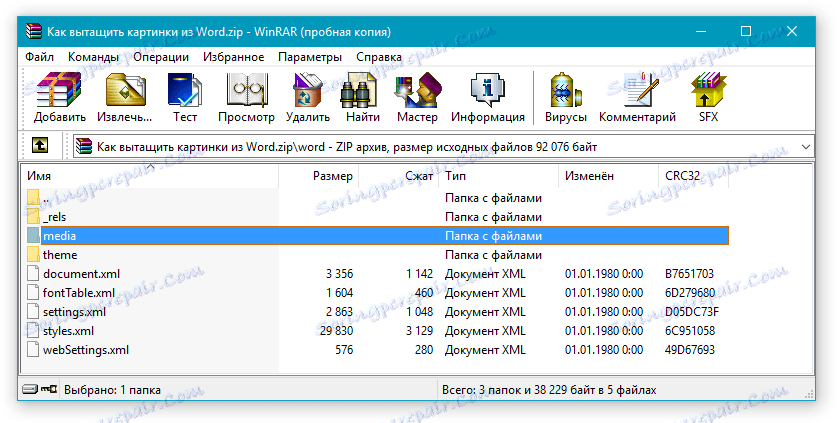Select the media folder name
This screenshot has height=423, width=837.
[59, 236]
